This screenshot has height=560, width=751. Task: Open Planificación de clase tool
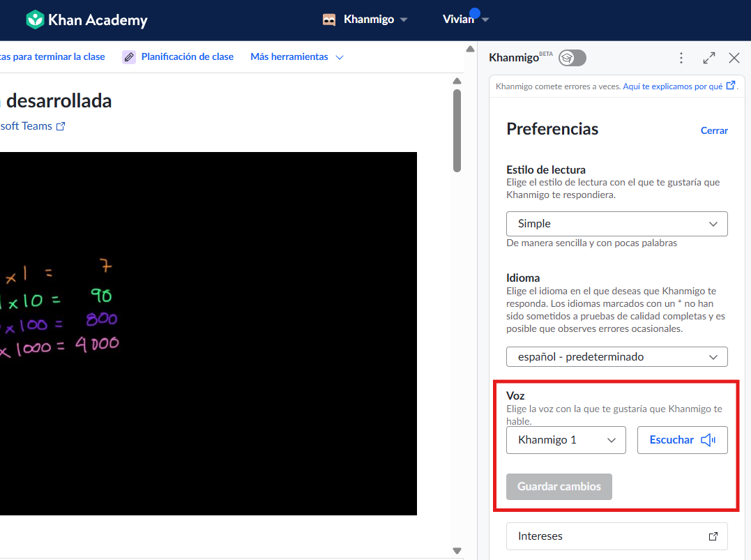point(188,56)
